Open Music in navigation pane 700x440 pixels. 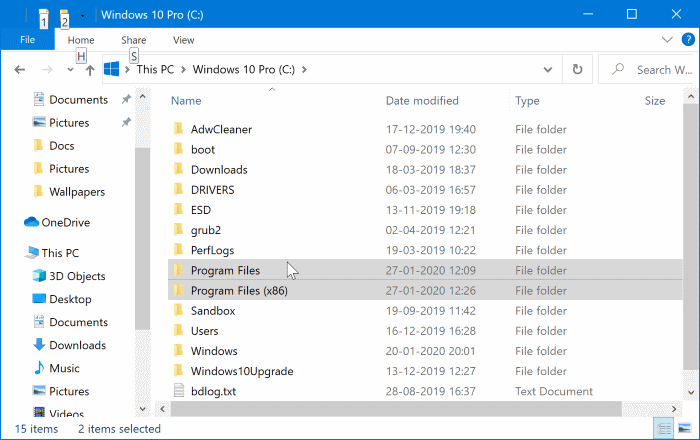[x=64, y=368]
